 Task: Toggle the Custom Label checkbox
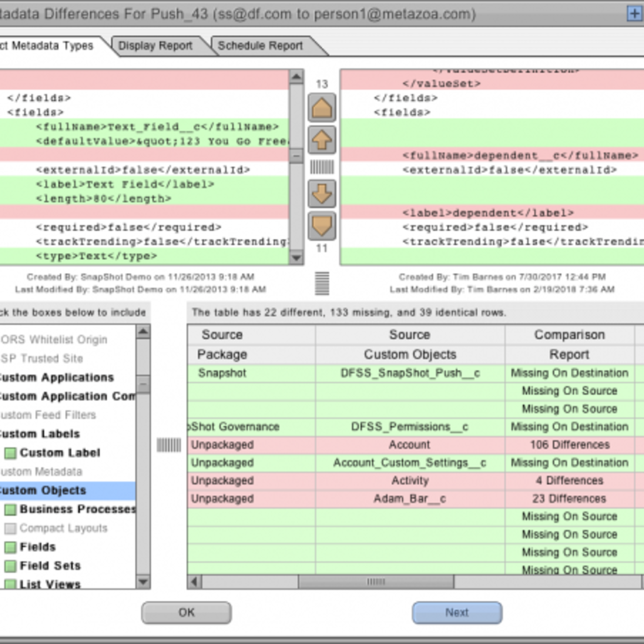(x=10, y=453)
